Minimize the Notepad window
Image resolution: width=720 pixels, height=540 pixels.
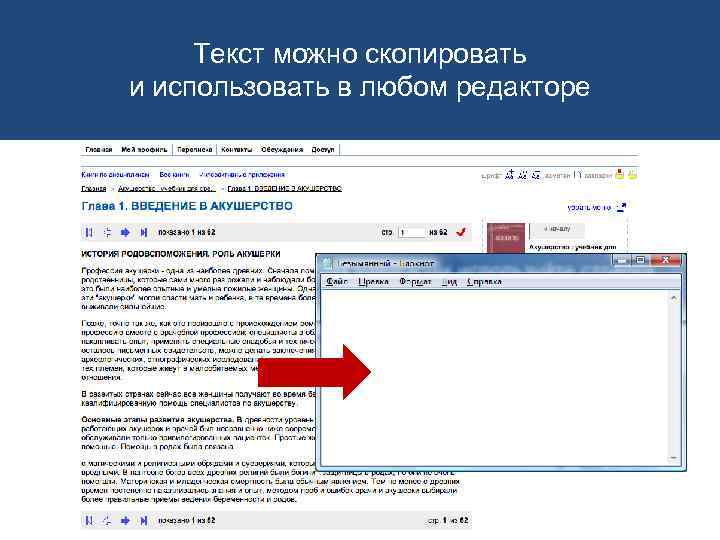(621, 260)
